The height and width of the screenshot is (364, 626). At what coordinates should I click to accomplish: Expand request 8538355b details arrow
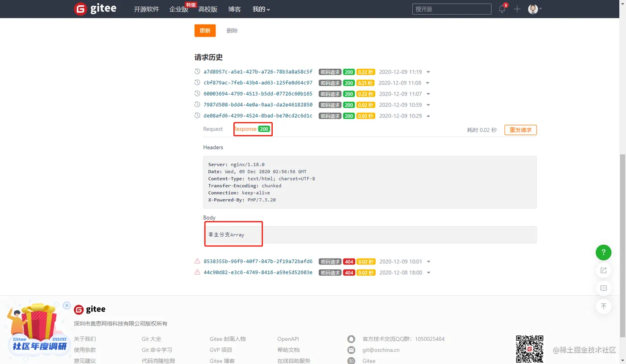coord(428,262)
